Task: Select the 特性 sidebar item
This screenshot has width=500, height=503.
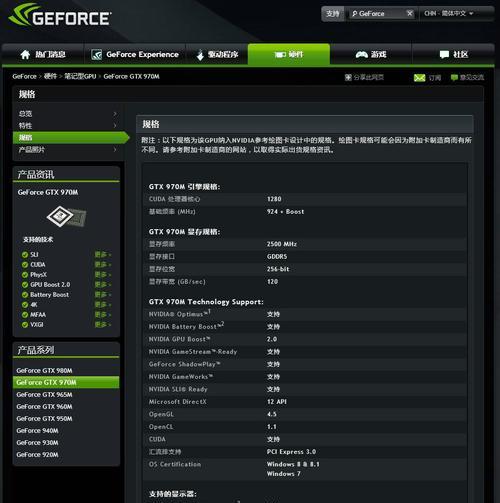Action: [x=68, y=126]
